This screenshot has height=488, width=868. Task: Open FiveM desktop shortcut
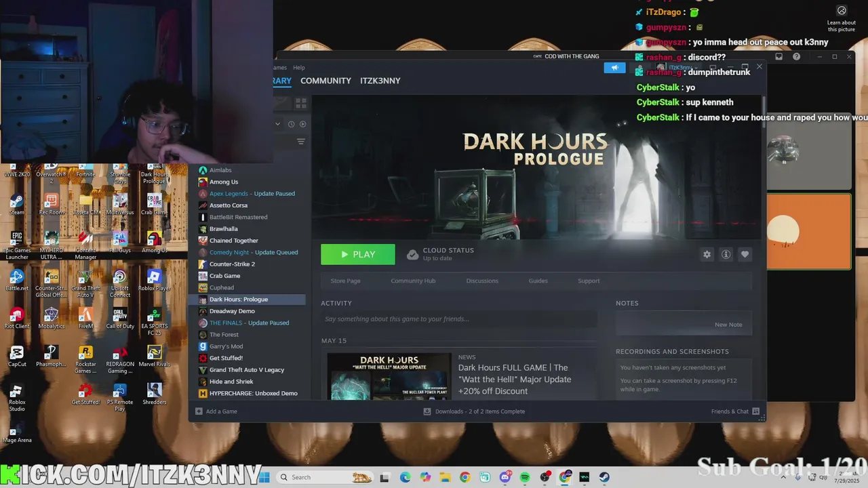pyautogui.click(x=85, y=318)
